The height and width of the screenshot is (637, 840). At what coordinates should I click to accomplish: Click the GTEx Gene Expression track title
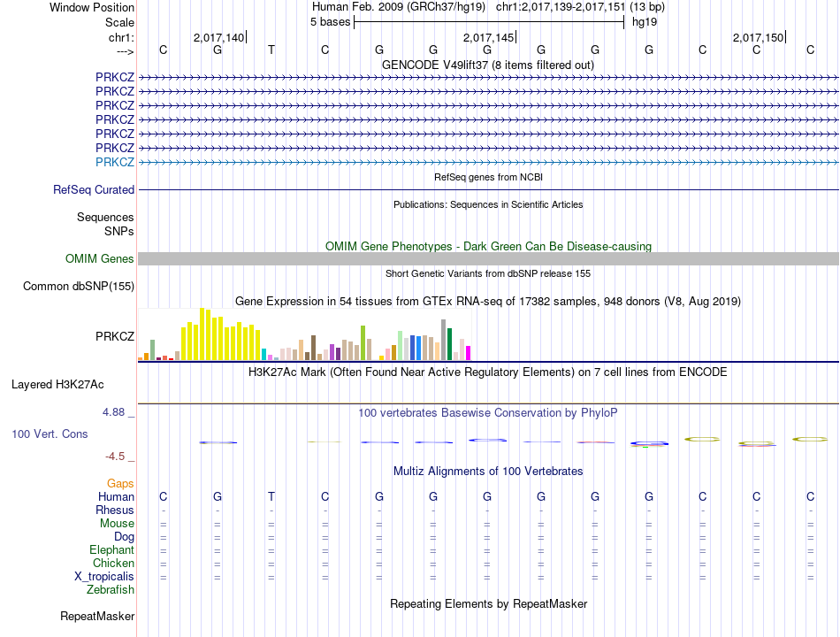488,302
